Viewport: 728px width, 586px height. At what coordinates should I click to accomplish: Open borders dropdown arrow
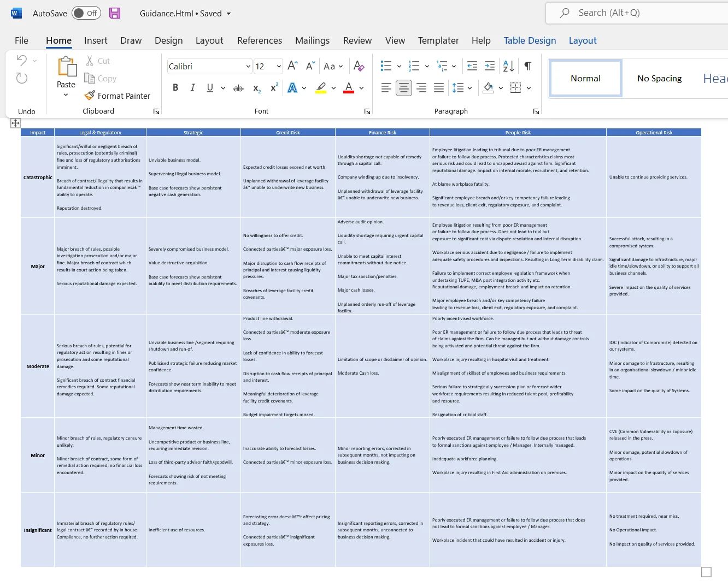[529, 88]
